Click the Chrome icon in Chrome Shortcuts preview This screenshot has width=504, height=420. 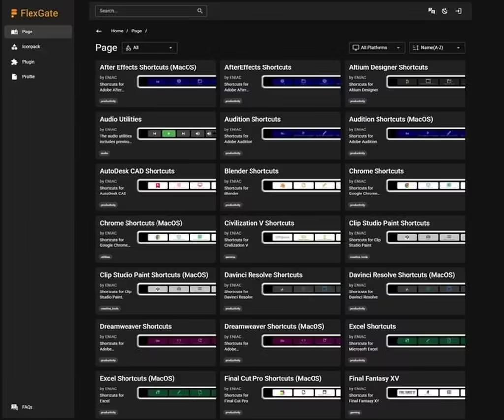[x=407, y=186]
